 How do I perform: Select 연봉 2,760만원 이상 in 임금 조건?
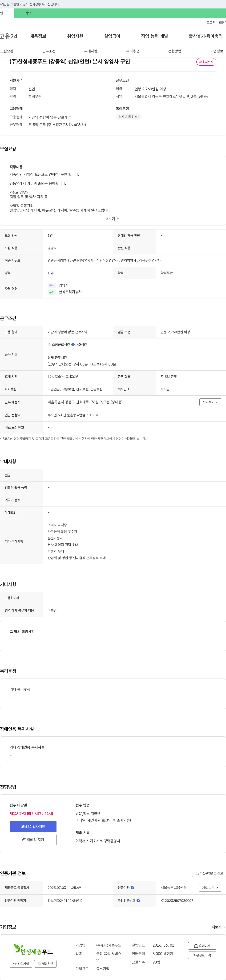coord(175,332)
